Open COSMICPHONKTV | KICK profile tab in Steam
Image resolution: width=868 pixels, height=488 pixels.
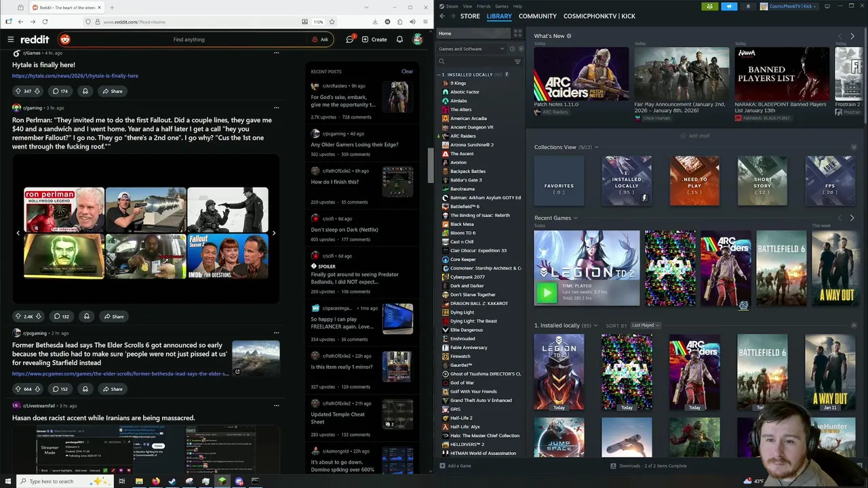pos(599,16)
